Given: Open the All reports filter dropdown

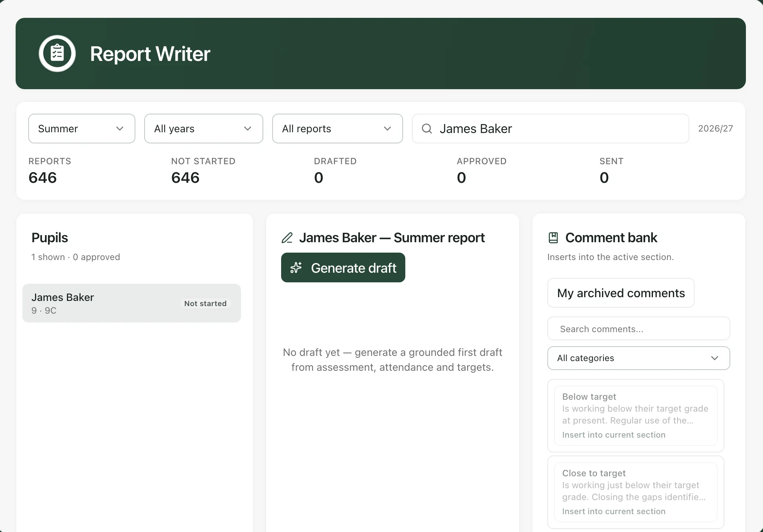Looking at the screenshot, I should (338, 129).
